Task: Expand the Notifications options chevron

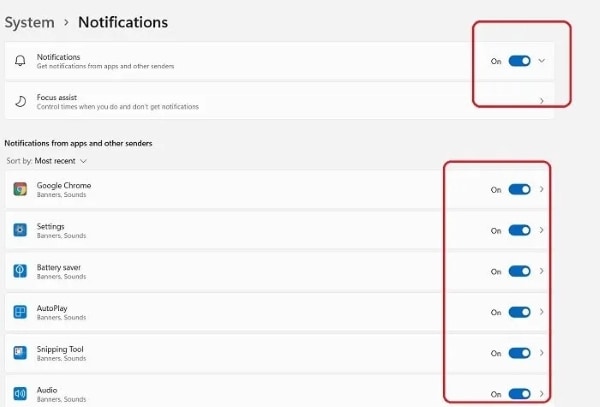Action: coord(542,61)
